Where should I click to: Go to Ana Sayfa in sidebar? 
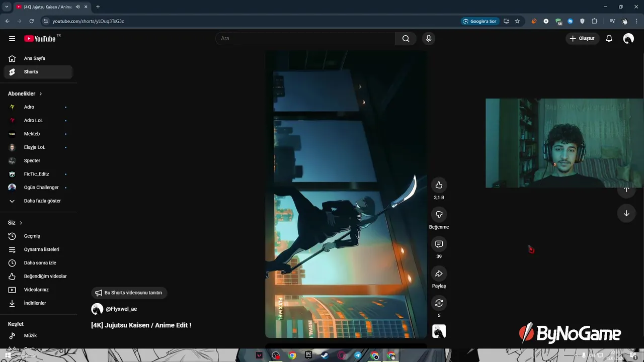(x=38, y=58)
